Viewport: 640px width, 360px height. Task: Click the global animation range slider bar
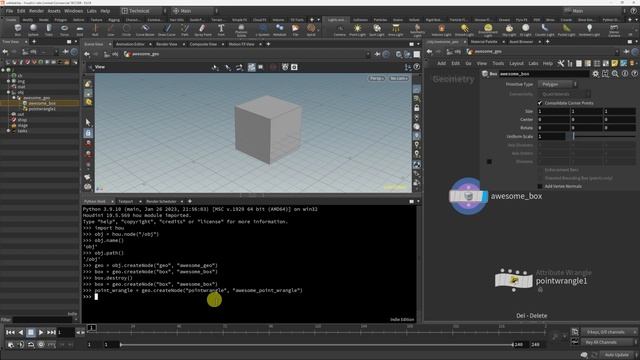(316, 345)
